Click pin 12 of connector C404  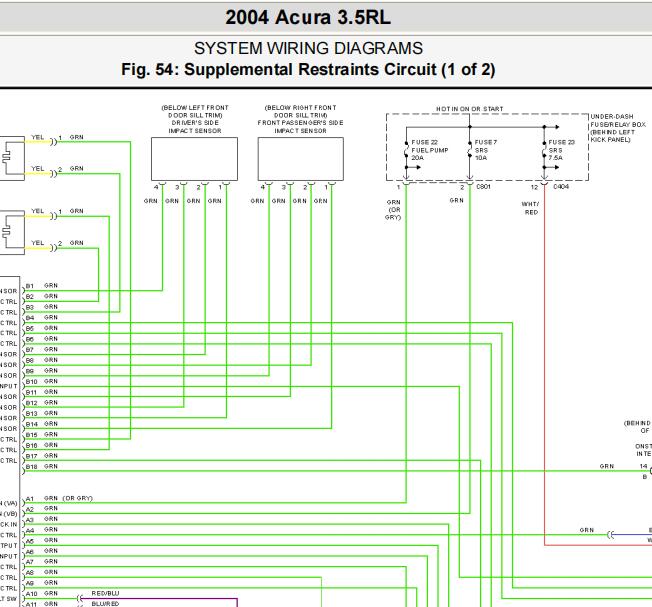(534, 187)
